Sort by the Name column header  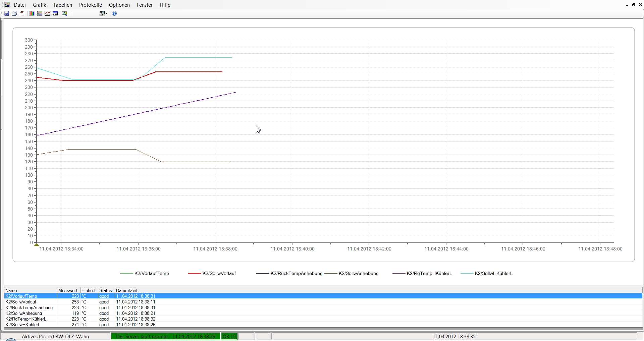pos(31,290)
